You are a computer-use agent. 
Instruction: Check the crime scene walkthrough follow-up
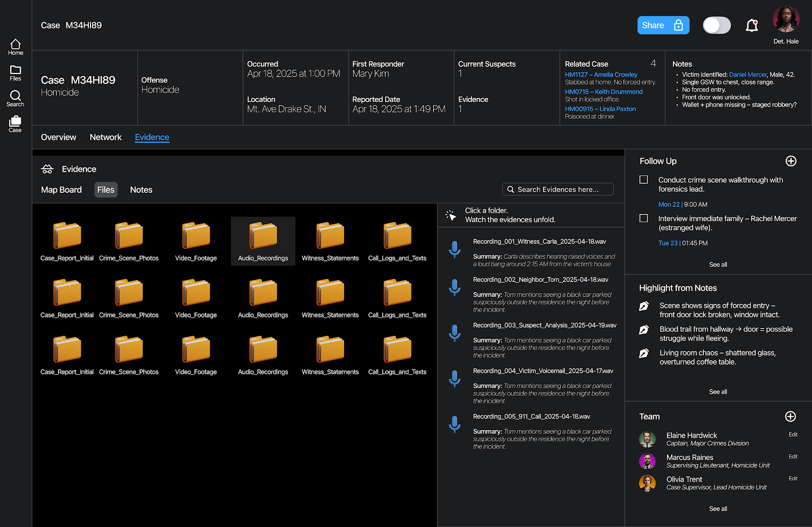pos(644,180)
